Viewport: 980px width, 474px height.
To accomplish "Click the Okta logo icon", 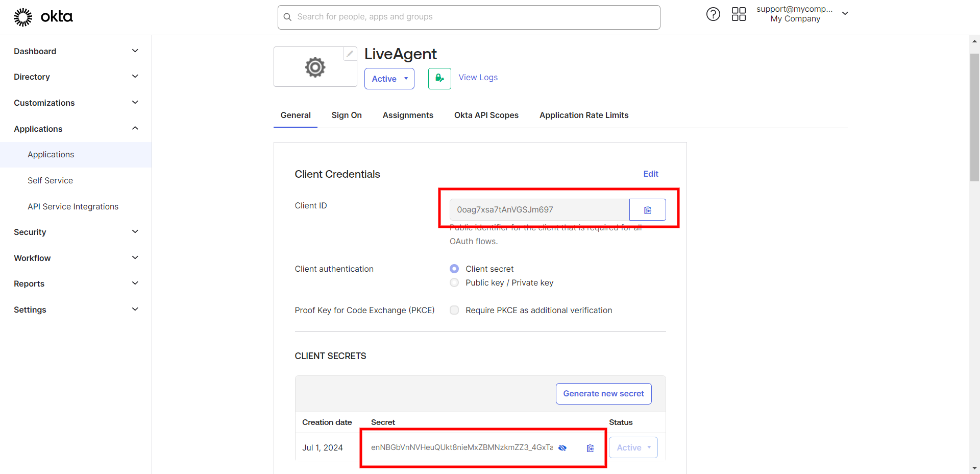I will (x=23, y=17).
